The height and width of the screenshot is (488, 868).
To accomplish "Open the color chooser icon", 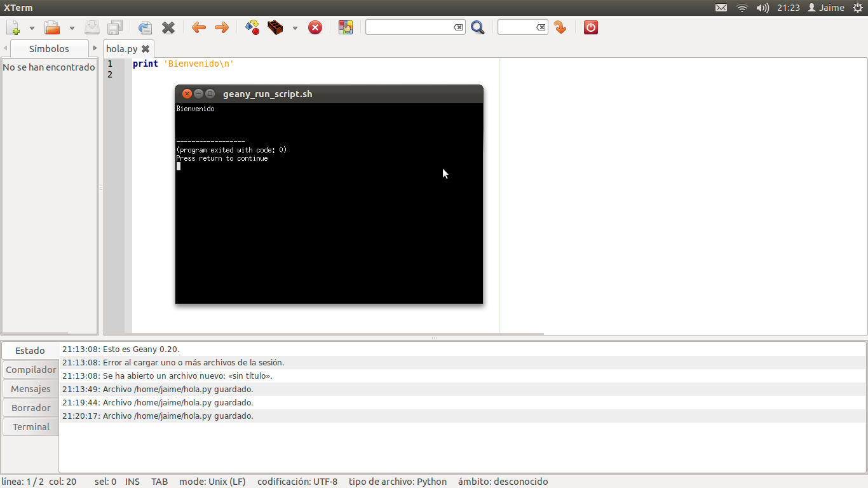I will (x=346, y=27).
